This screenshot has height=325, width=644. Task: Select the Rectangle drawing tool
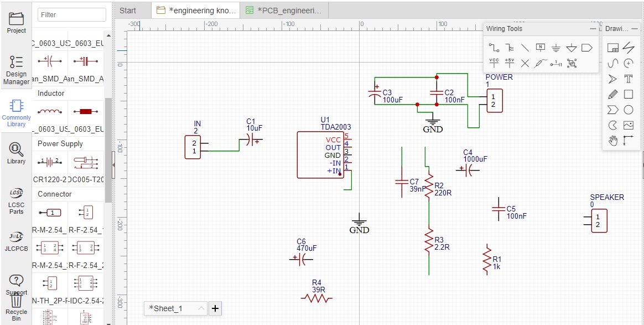click(629, 94)
